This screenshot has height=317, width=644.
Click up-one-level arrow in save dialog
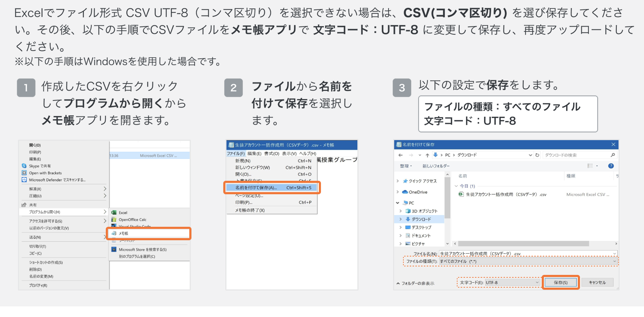(427, 155)
